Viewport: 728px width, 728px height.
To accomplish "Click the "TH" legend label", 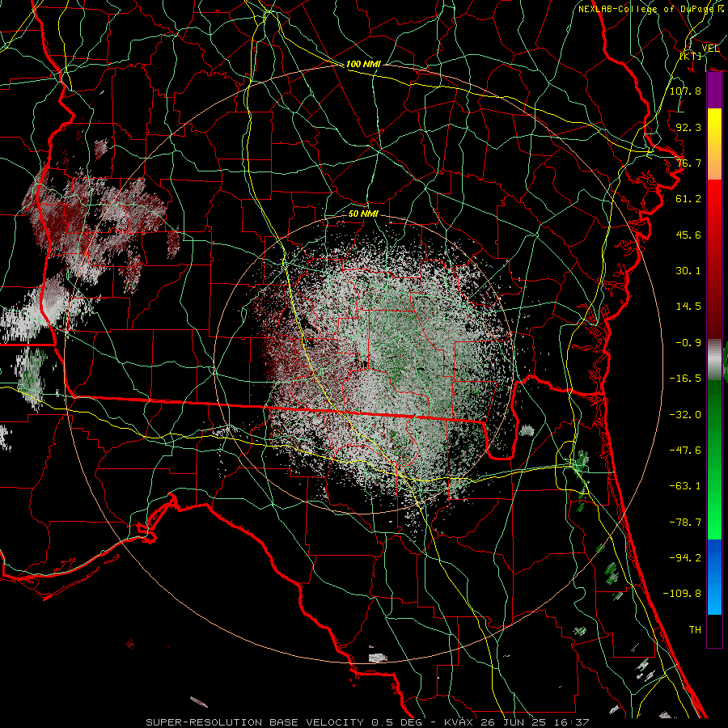I will [x=695, y=630].
